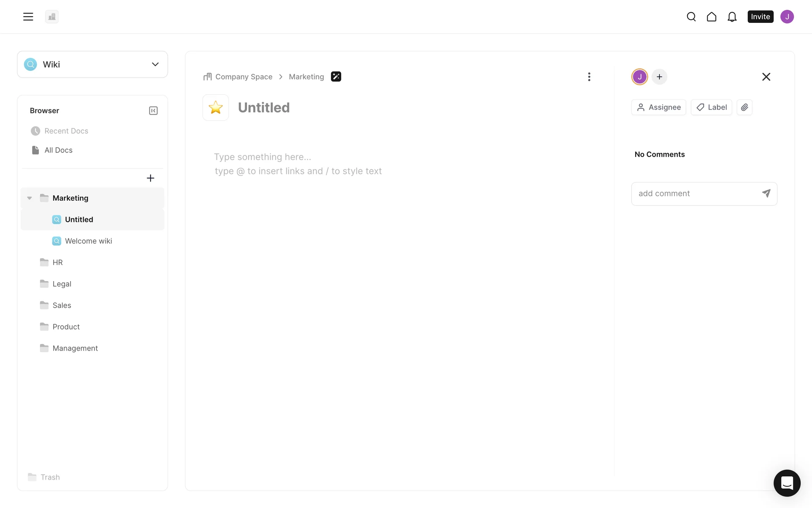
Task: Open Recent Docs in the browser
Action: click(66, 131)
